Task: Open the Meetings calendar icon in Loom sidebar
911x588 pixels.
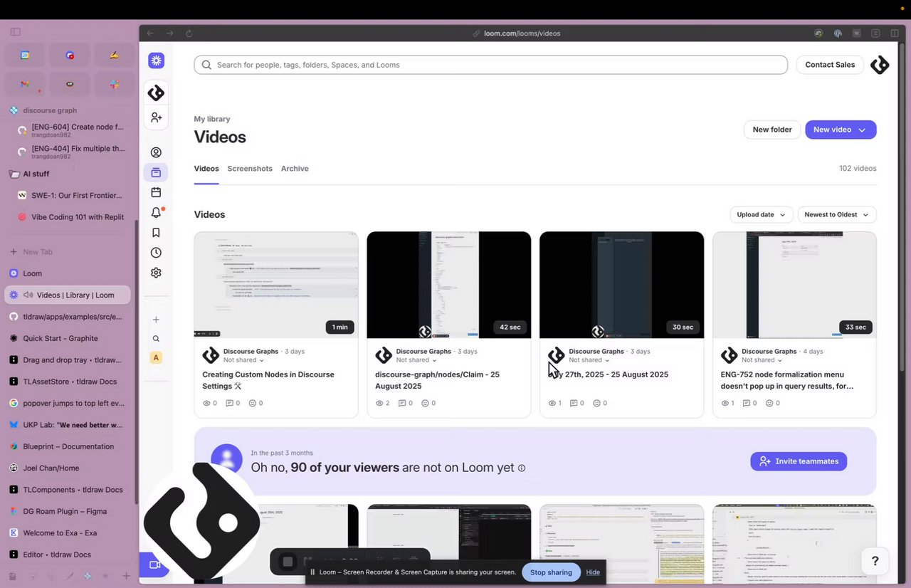Action: [x=156, y=192]
